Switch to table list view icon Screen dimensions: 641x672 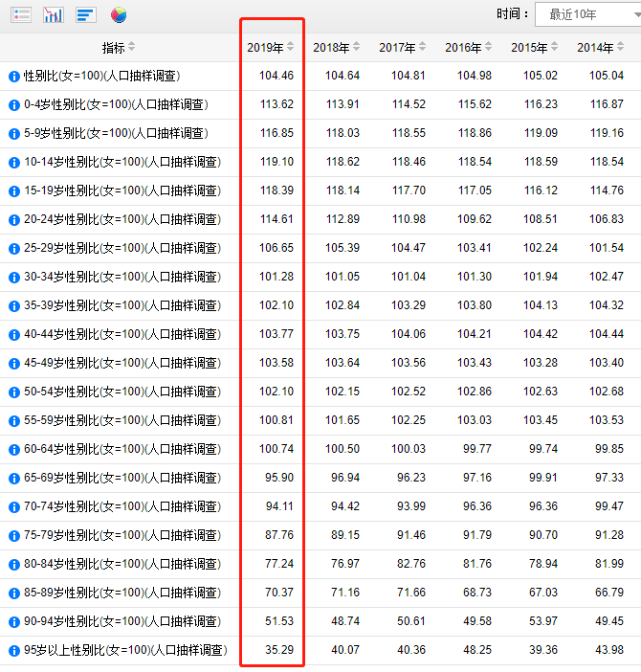pos(21,14)
